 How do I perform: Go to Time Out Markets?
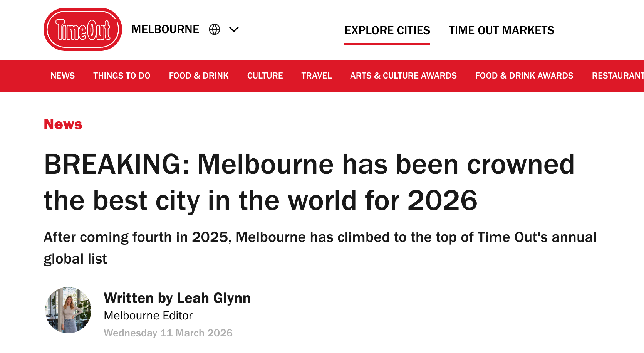[x=501, y=30]
